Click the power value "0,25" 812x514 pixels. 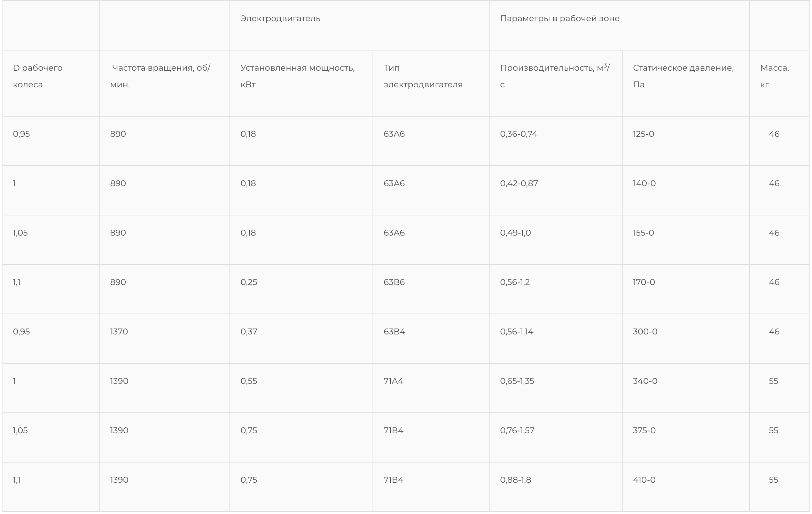[249, 282]
